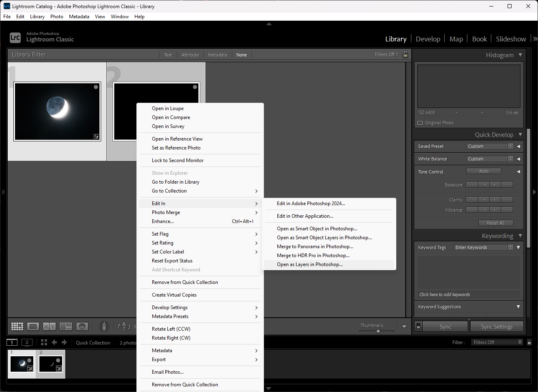Select the moon photo thumbnail in grid
Screen dimensions: 538x392
coord(57,111)
